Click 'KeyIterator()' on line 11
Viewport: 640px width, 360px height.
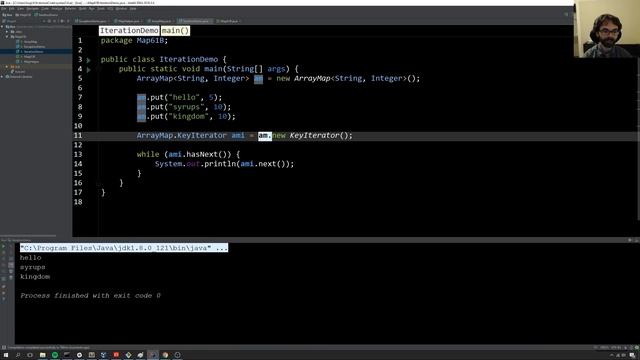tap(321, 136)
